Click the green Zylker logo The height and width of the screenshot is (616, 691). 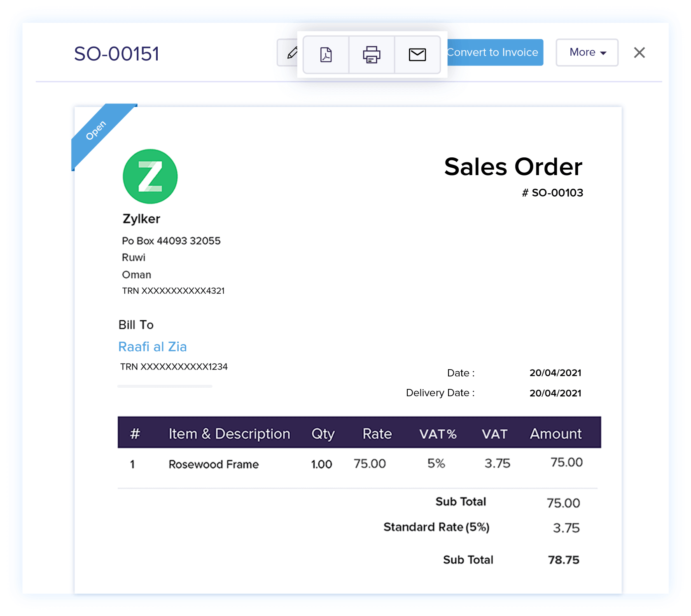click(150, 176)
